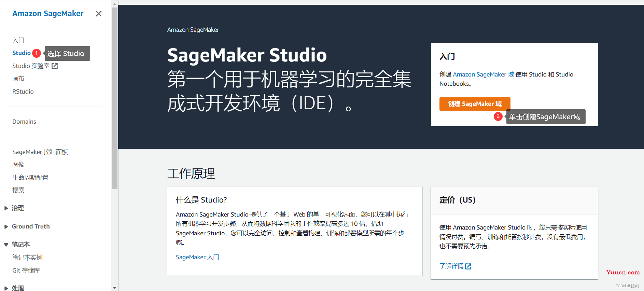The image size is (644, 291).
Task: Click the 笔记本 section label
Action: [x=21, y=245]
